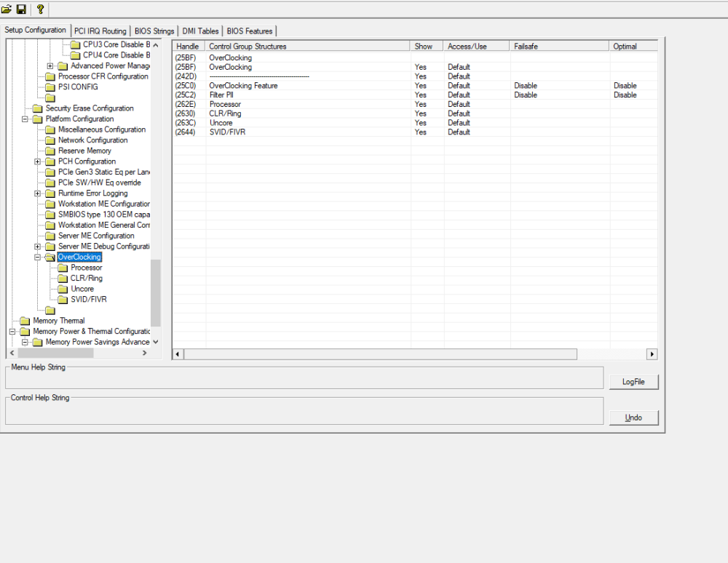The height and width of the screenshot is (563, 728).
Task: Click the Control Group Structures column header
Action: pyautogui.click(x=307, y=47)
